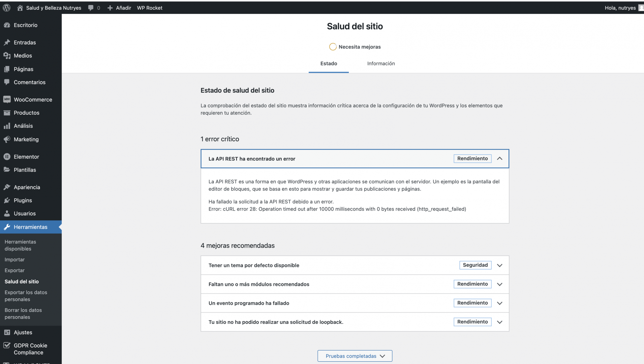Expand Un evento programado ha fallado

tap(500, 303)
